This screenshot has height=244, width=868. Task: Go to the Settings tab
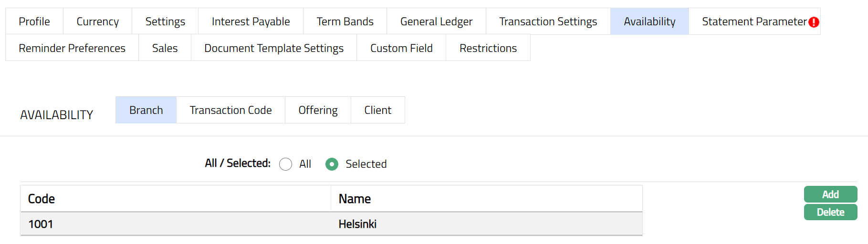(165, 21)
